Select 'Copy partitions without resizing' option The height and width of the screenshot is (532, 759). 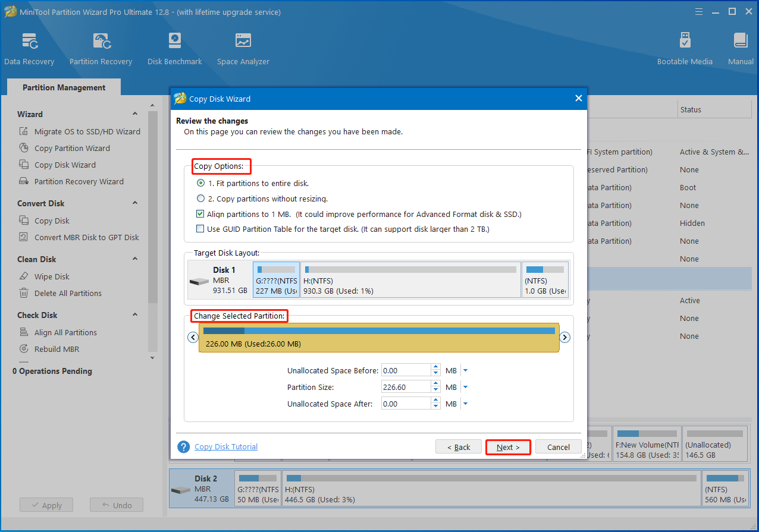(200, 199)
